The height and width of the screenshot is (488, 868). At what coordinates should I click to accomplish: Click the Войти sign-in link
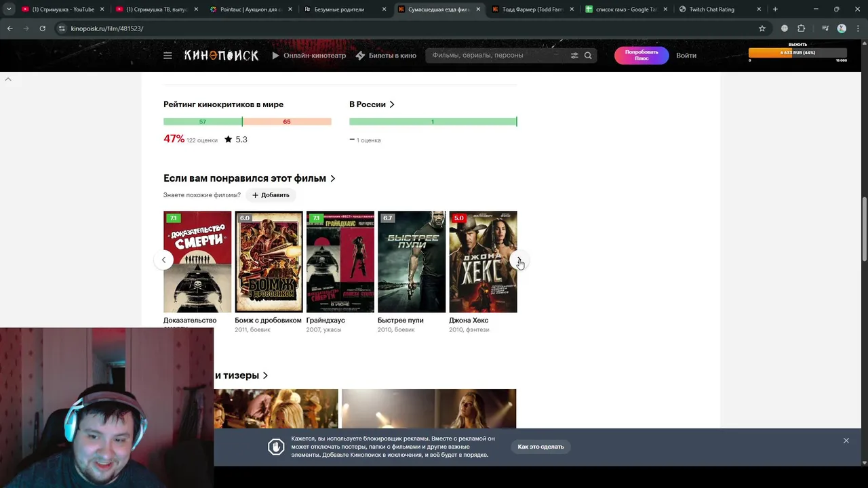686,56
